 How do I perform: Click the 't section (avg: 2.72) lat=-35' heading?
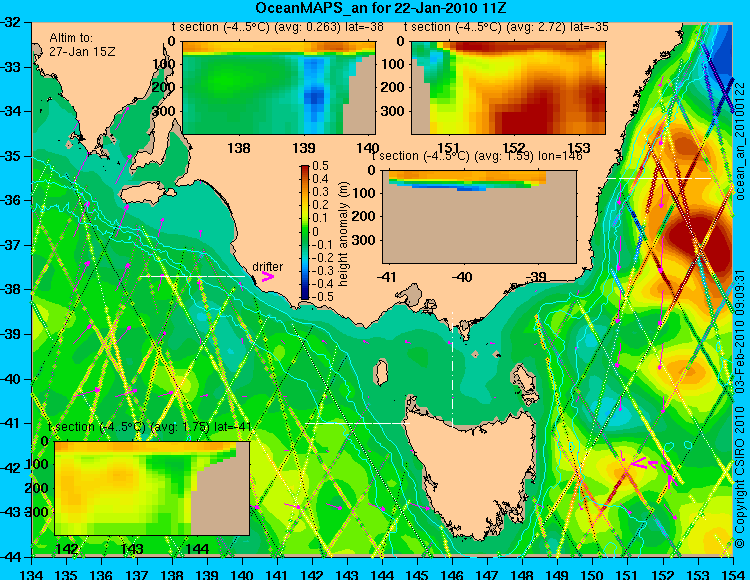coord(506,27)
